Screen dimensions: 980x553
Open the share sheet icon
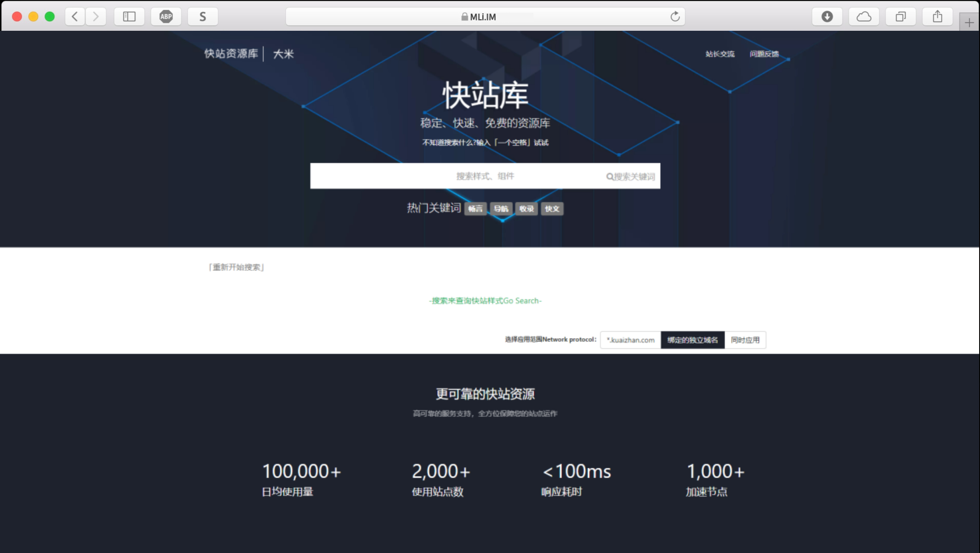pyautogui.click(x=937, y=17)
